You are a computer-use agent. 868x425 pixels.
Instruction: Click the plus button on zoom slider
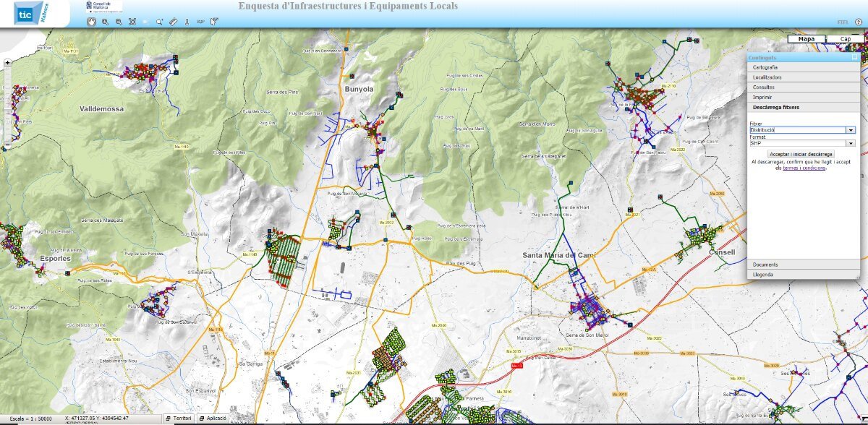click(x=7, y=63)
